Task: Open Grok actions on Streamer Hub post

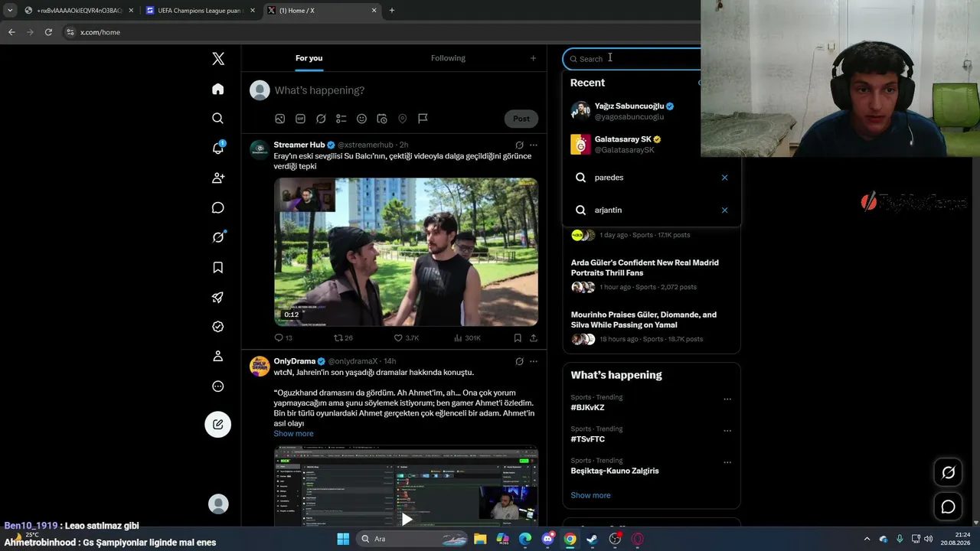Action: click(519, 145)
